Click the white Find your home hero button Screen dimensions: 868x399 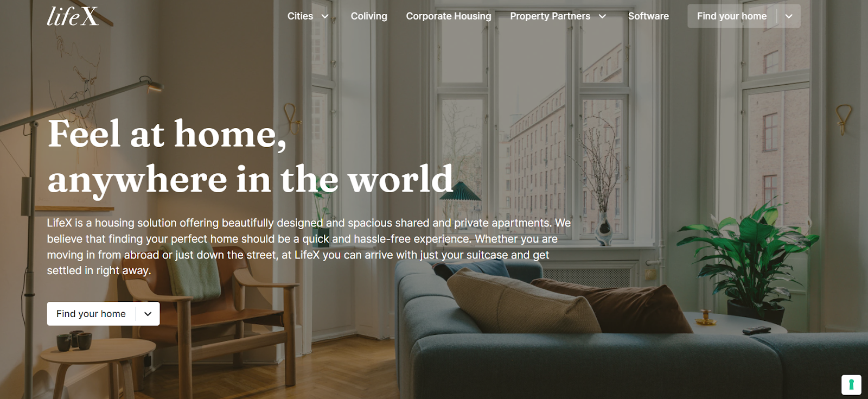(91, 314)
